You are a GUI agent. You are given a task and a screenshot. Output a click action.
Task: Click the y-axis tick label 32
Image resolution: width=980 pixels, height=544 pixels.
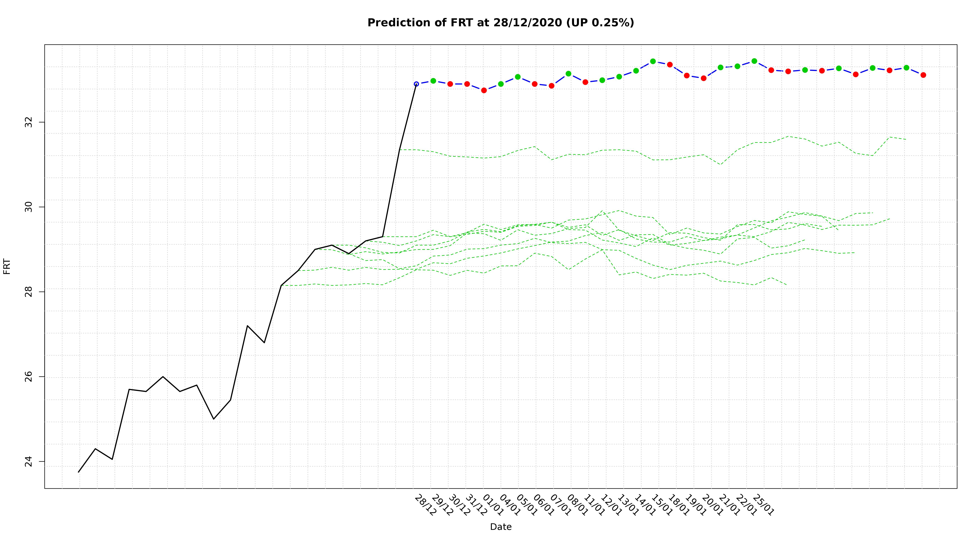click(x=28, y=122)
